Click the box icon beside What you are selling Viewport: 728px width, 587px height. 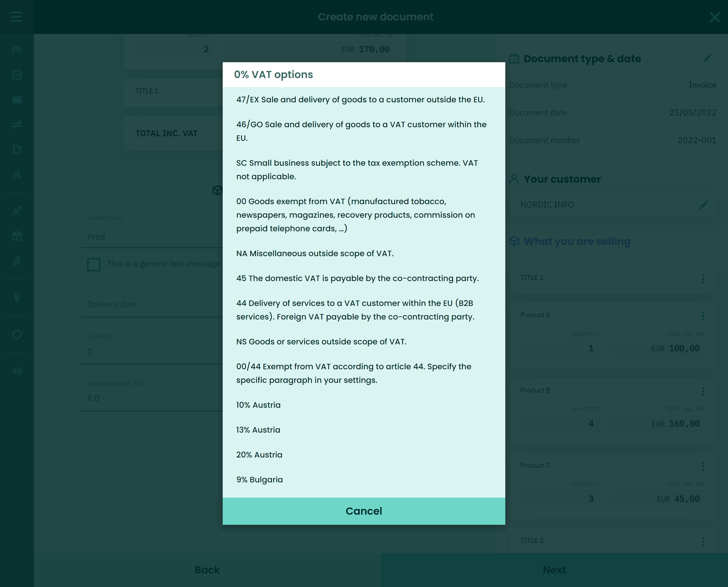514,241
